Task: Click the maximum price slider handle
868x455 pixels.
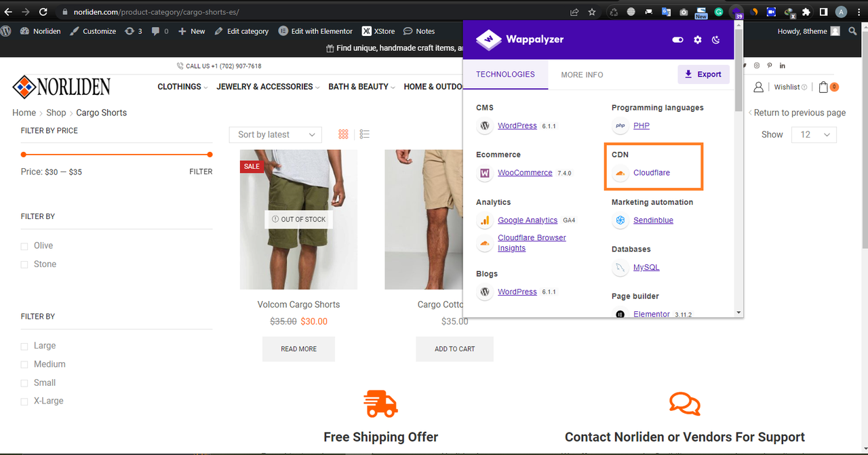Action: [x=210, y=155]
